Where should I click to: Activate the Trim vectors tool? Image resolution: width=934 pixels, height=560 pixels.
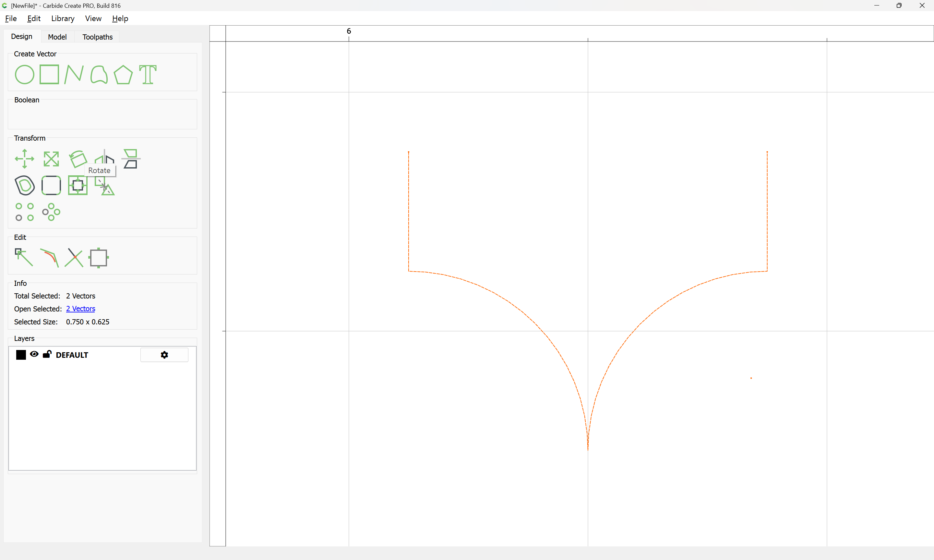74,258
